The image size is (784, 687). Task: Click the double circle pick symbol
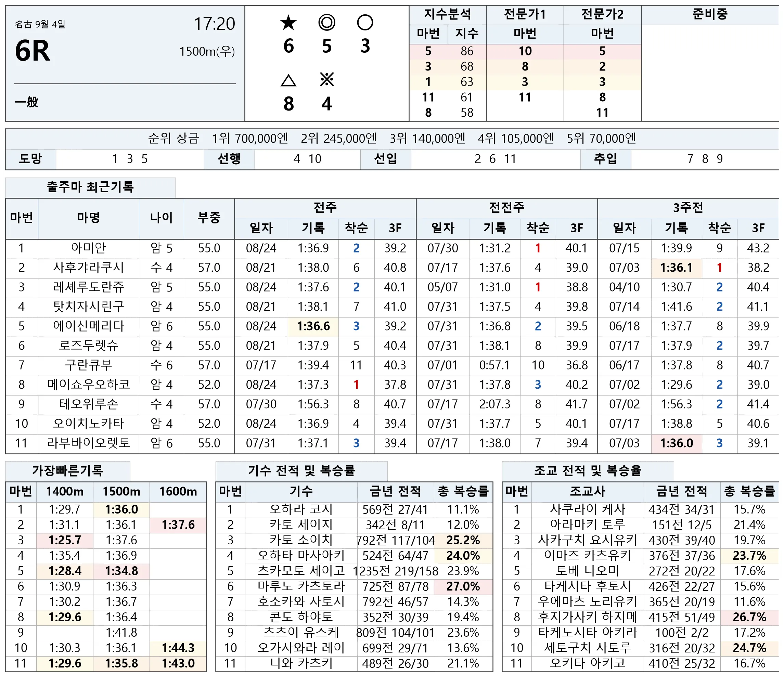(x=326, y=23)
